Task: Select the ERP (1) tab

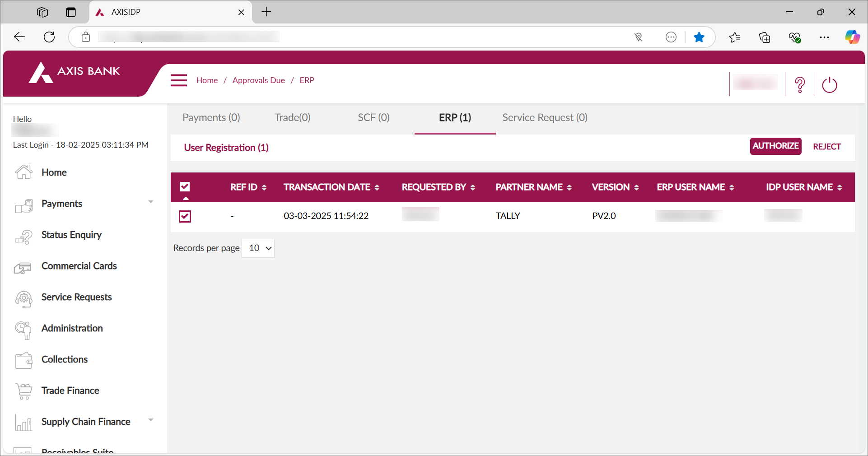Action: [x=455, y=118]
